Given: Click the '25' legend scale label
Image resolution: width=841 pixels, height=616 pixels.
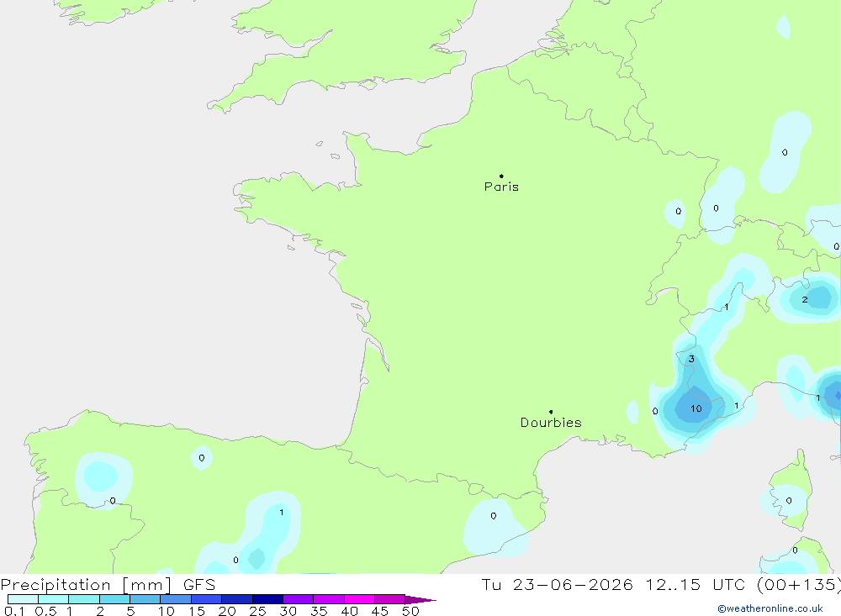Looking at the screenshot, I should pyautogui.click(x=257, y=611).
